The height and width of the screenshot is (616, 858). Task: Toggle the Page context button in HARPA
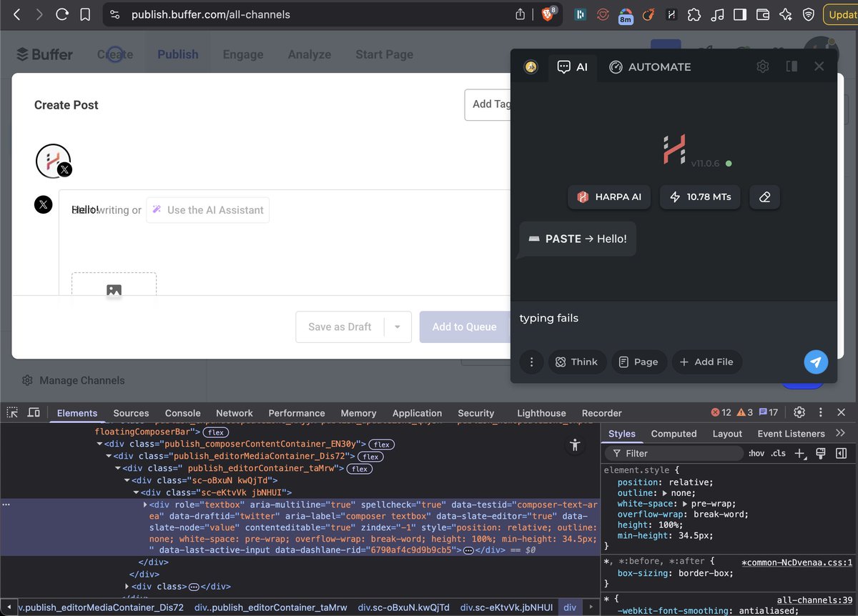pyautogui.click(x=638, y=362)
